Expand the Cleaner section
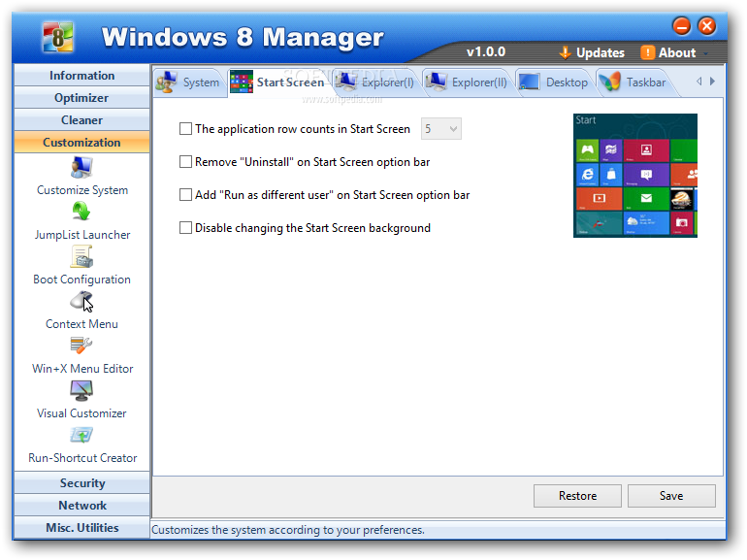The height and width of the screenshot is (560, 747). click(x=81, y=120)
